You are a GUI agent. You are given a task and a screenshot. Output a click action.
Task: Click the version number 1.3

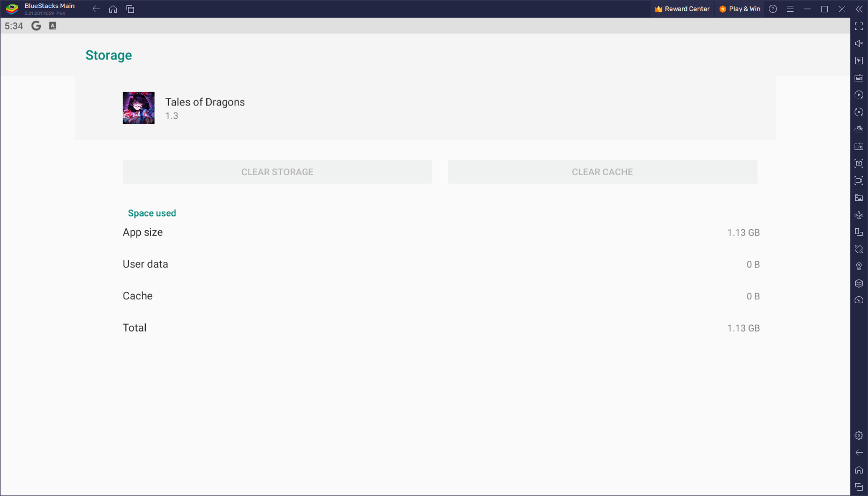coord(171,116)
